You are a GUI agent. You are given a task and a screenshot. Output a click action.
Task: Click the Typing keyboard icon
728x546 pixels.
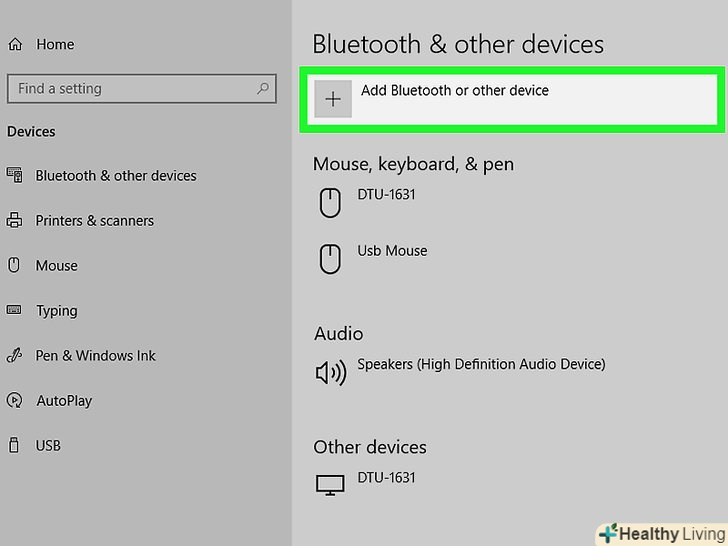tap(15, 310)
